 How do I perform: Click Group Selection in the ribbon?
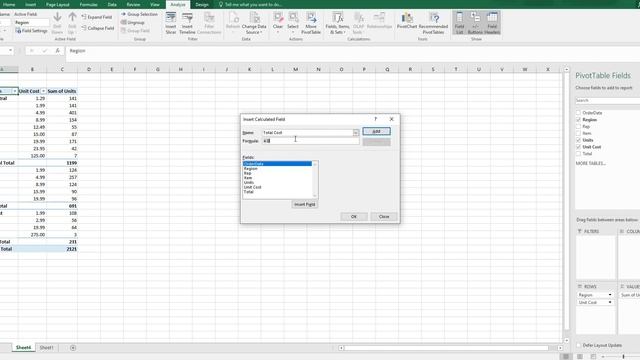point(139,14)
